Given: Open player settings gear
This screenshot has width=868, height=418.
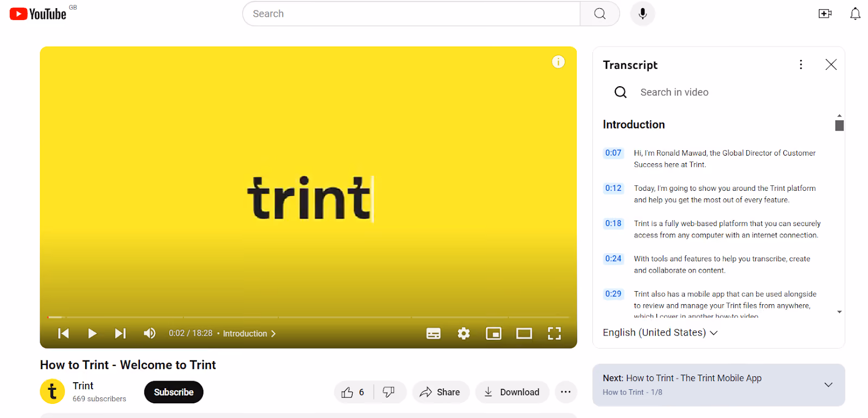Looking at the screenshot, I should [464, 333].
